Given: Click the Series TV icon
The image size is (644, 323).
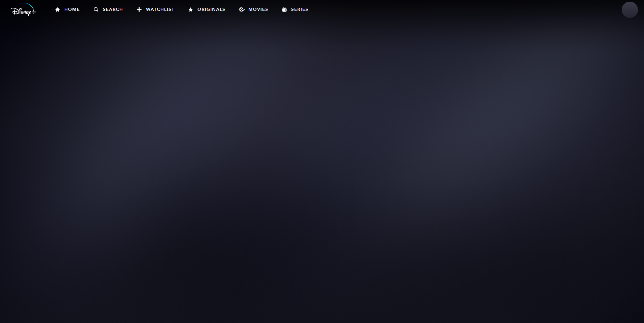Looking at the screenshot, I should tap(285, 9).
